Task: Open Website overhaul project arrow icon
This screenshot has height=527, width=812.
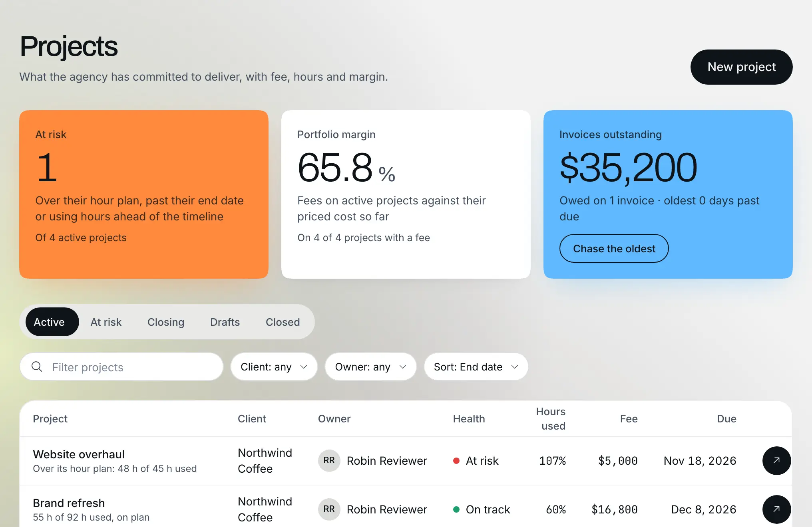Action: (776, 460)
